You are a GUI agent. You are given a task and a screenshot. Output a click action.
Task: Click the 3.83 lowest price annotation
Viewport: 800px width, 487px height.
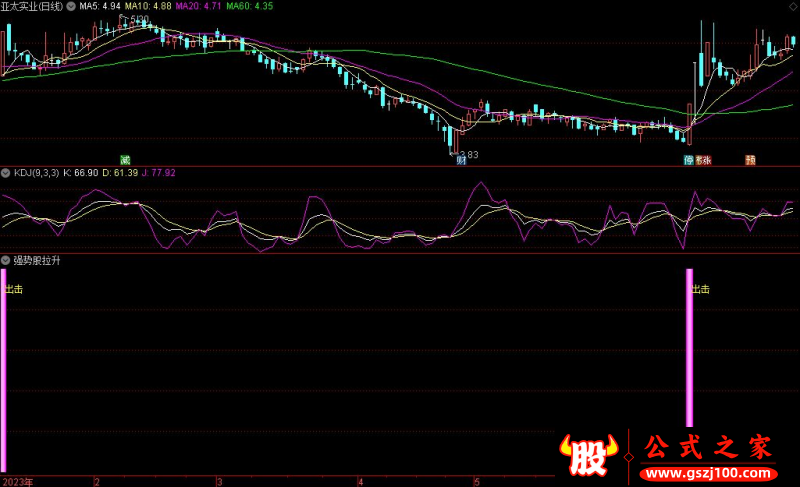pos(468,154)
